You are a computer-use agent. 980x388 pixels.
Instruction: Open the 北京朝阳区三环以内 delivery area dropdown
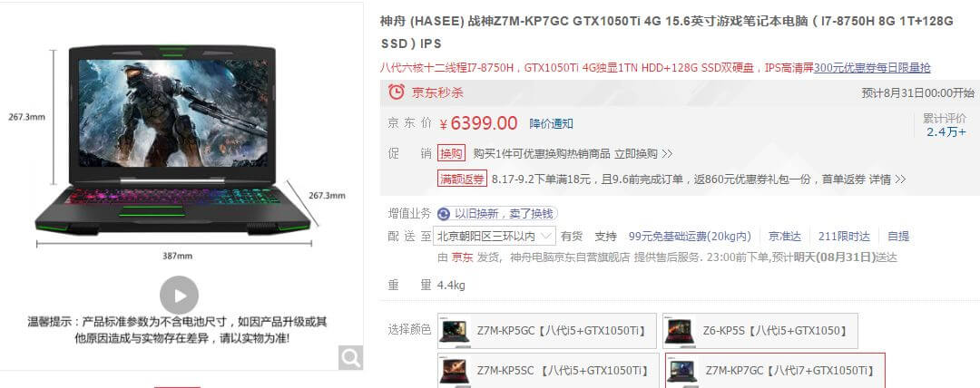point(495,237)
